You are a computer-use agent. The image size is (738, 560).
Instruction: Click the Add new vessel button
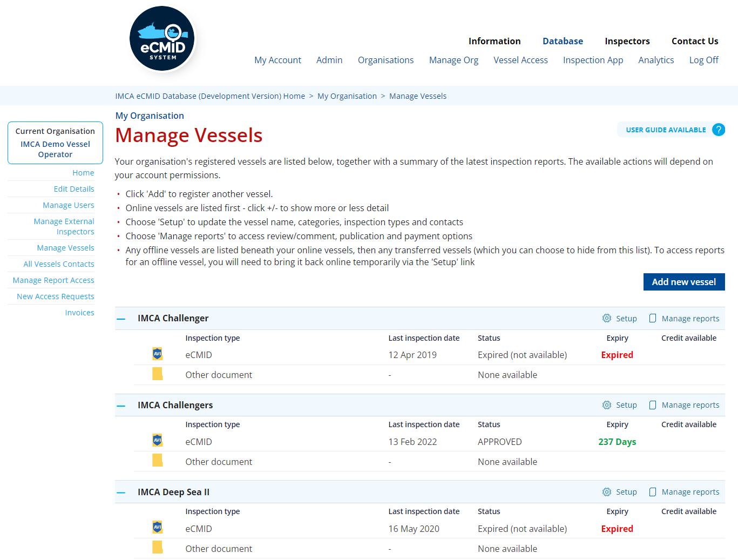coord(684,282)
